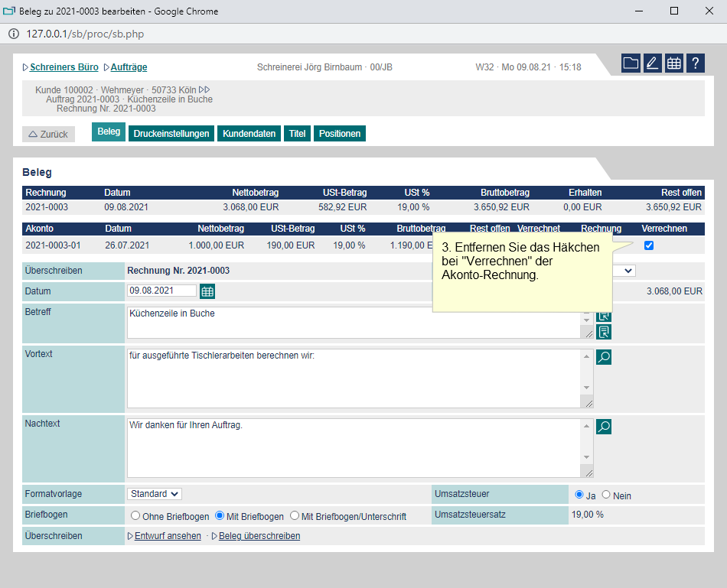Click the magnifier icon beside Vortext
The image size is (727, 588).
click(604, 357)
